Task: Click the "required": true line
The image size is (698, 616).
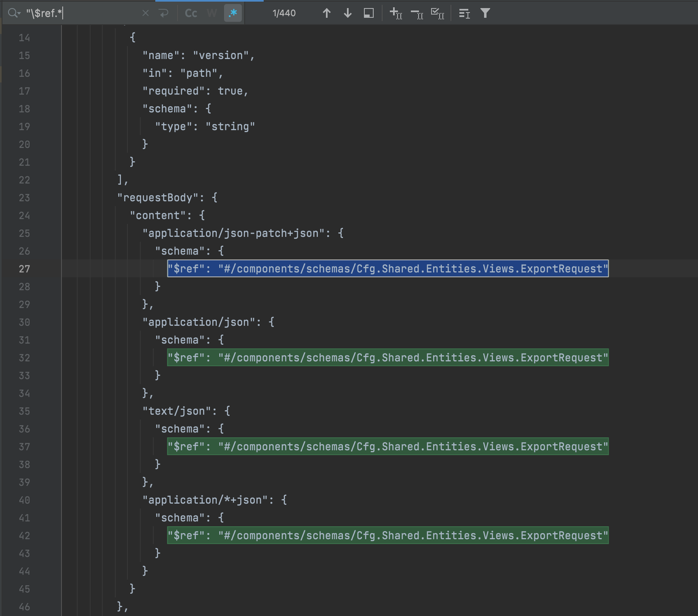Action: coord(195,91)
